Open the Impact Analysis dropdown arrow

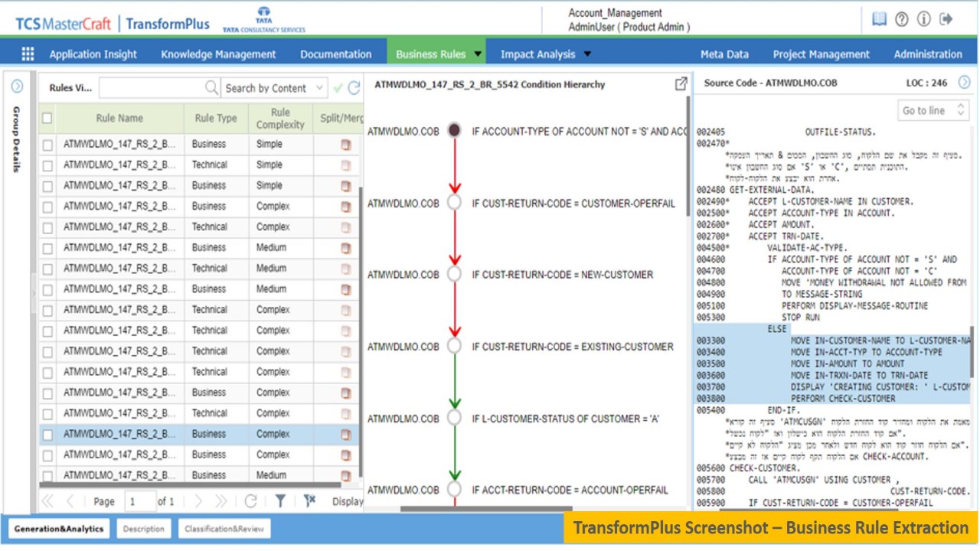[587, 54]
